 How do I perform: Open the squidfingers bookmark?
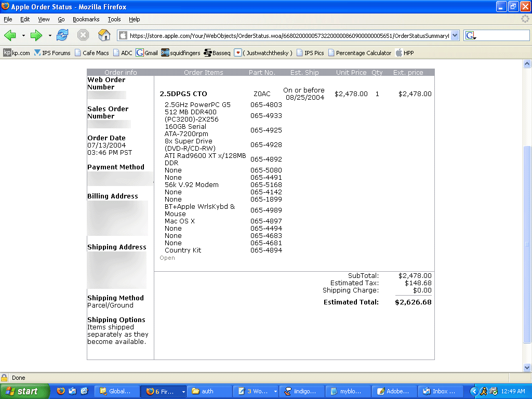click(x=180, y=53)
